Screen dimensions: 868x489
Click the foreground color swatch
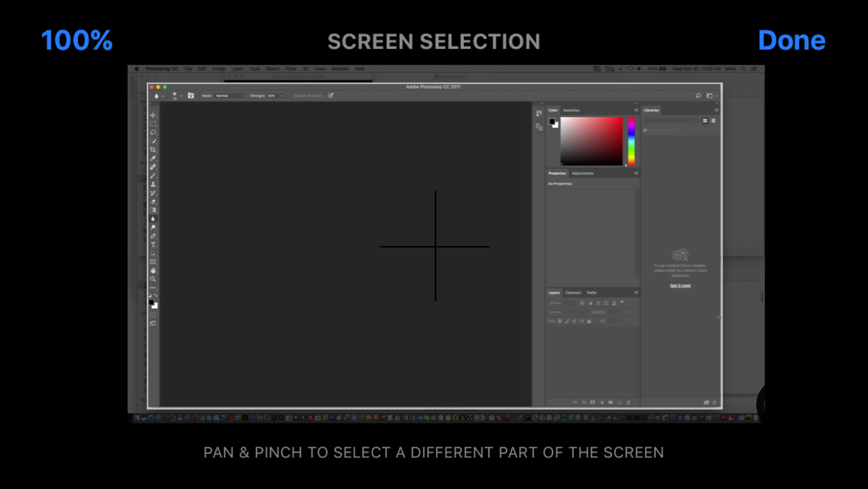click(x=152, y=302)
